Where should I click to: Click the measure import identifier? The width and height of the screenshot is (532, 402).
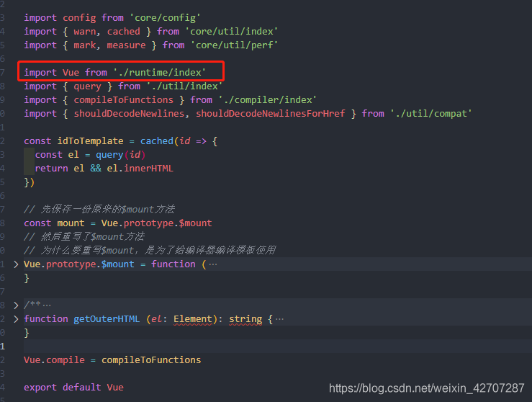(126, 45)
